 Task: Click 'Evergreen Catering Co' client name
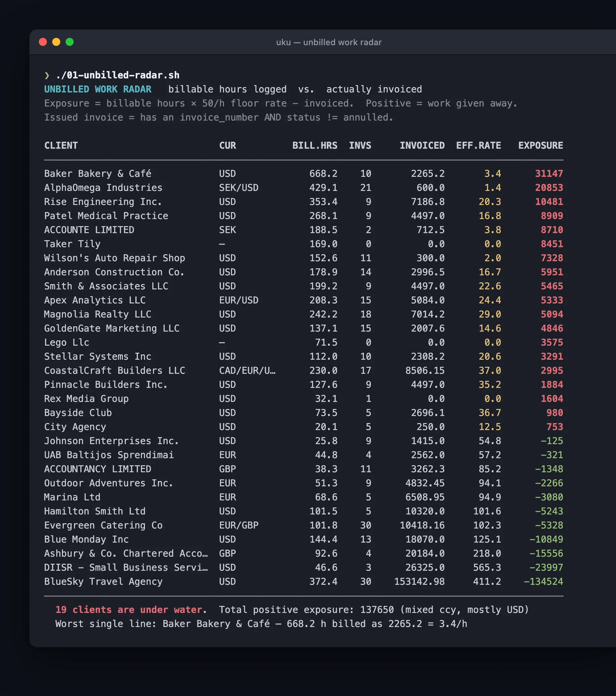tap(103, 526)
